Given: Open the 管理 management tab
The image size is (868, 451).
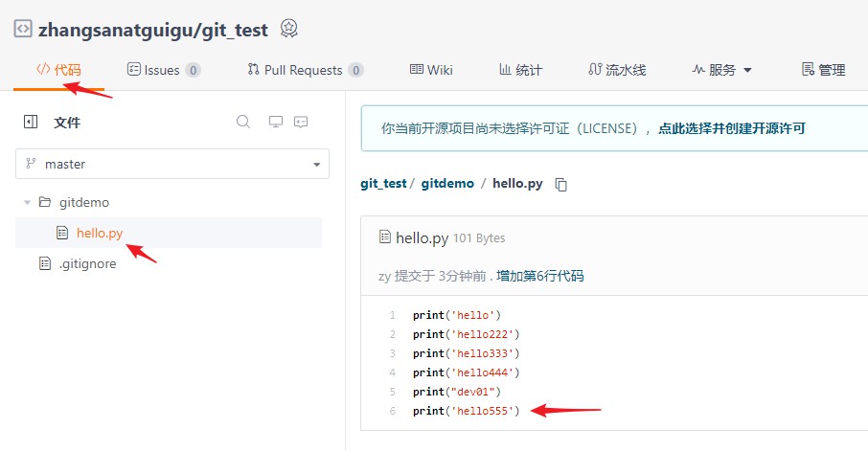Looking at the screenshot, I should pos(824,70).
